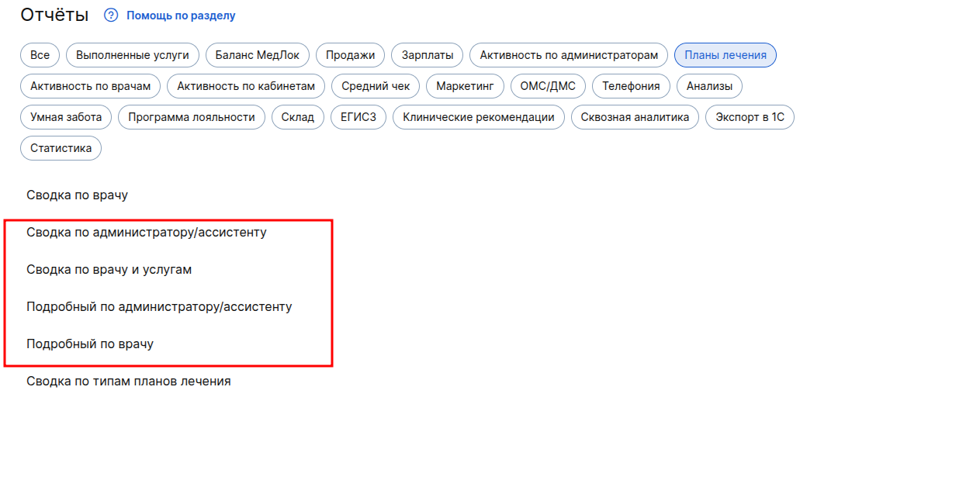The width and height of the screenshot is (980, 487).
Task: Choose the 'Умная забота' chip
Action: click(x=66, y=117)
